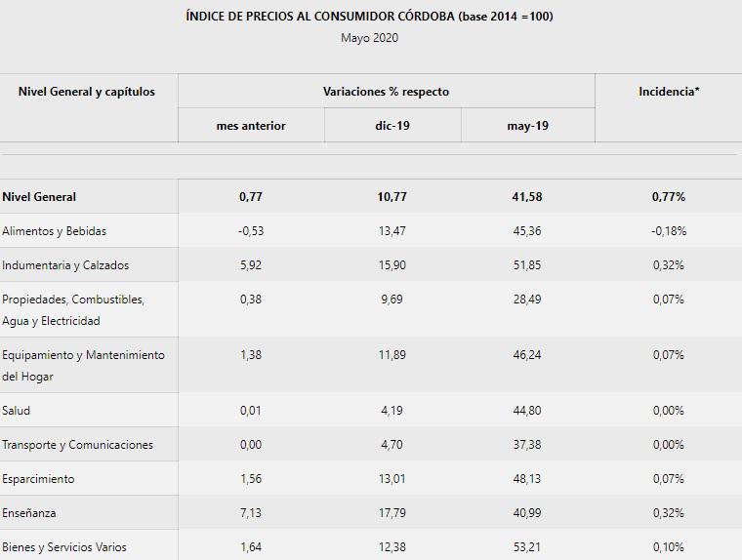This screenshot has width=742, height=560.
Task: Select the 'Enseñanza' row label
Action: pyautogui.click(x=29, y=513)
